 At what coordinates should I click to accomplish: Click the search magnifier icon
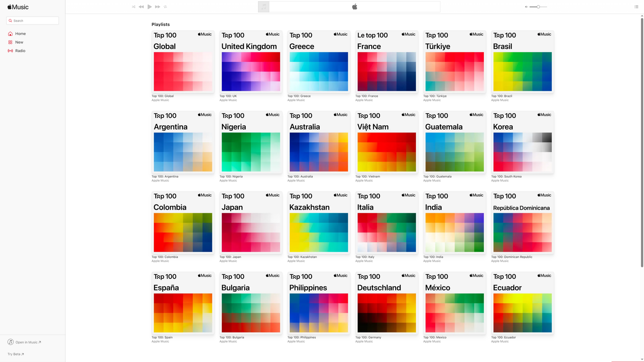tap(10, 21)
